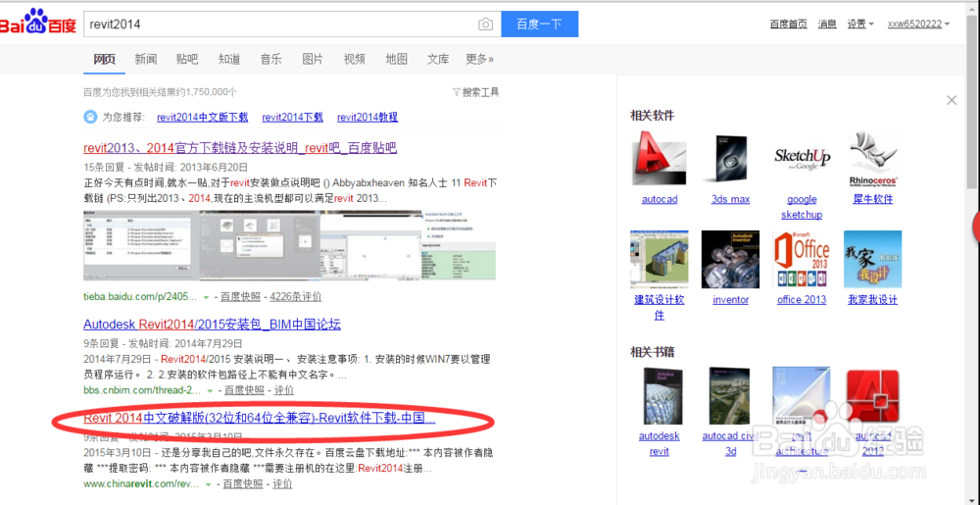The width and height of the screenshot is (980, 505).
Task: Open the 消息 link
Action: (x=827, y=25)
